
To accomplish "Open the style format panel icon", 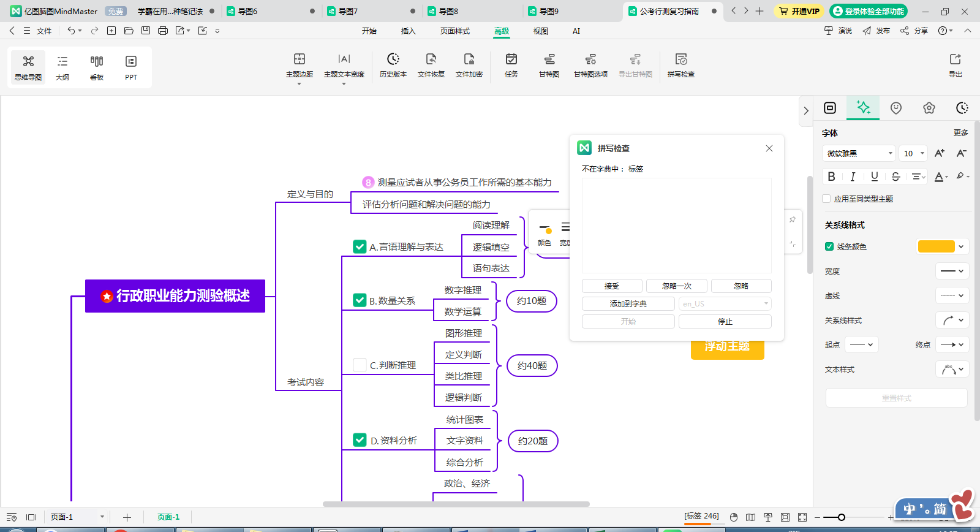I will [x=830, y=108].
